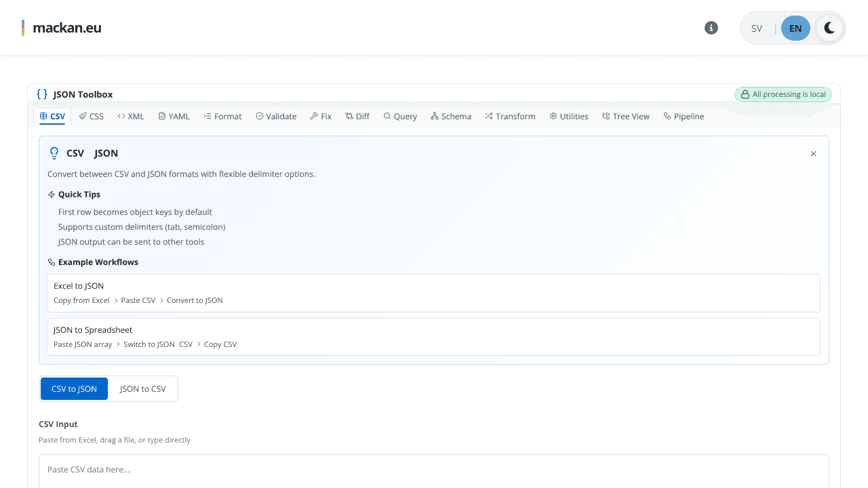Viewport: 868px width, 488px height.
Task: Click the Quick Tips lightning icon
Action: (x=52, y=195)
